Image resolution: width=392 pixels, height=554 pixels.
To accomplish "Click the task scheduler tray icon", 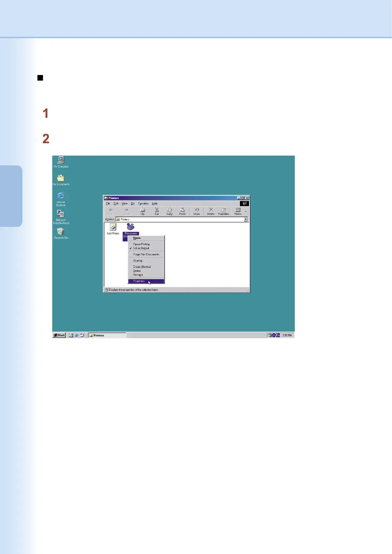I will tap(270, 335).
